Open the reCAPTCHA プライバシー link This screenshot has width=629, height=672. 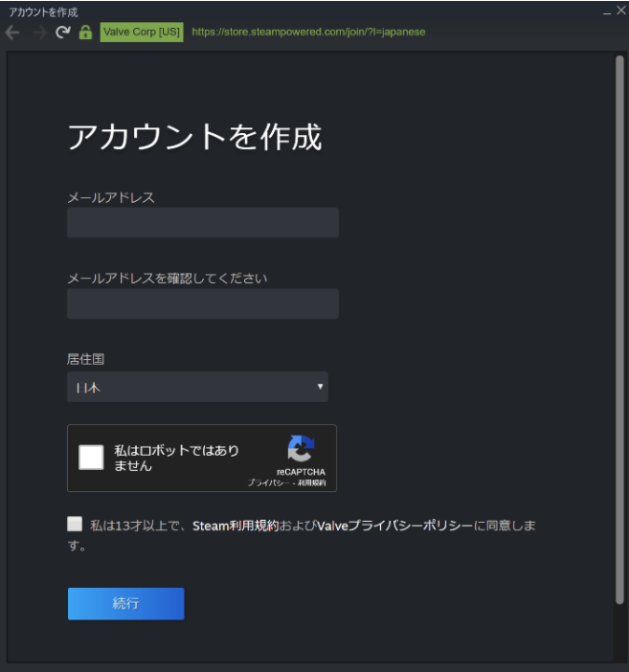coord(268,483)
